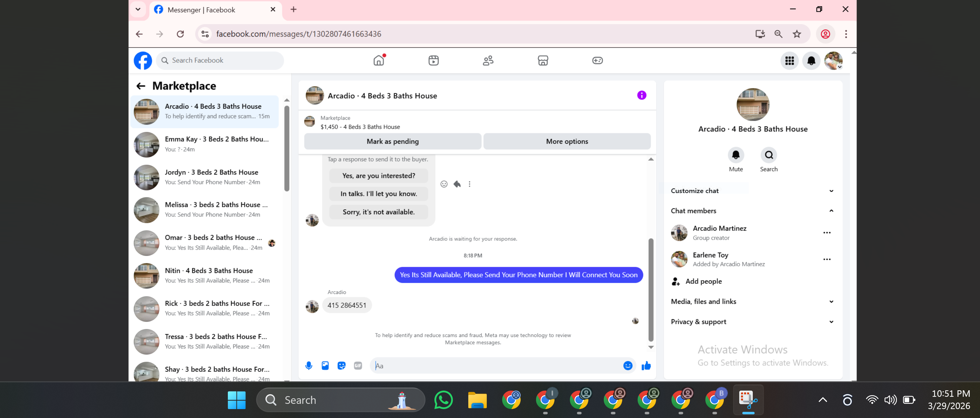Bookmark this page star icon
This screenshot has width=980, height=418.
click(x=797, y=34)
